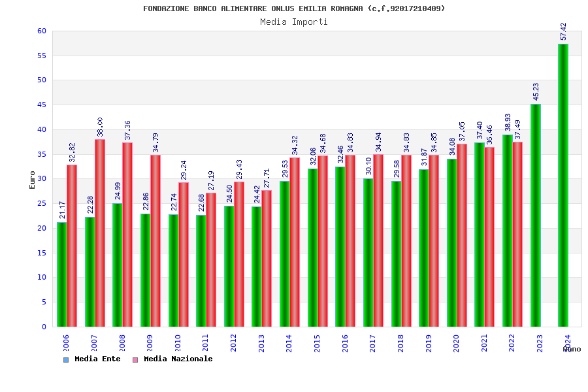
Task: Click the 38.93 value label
Action: 508,123
